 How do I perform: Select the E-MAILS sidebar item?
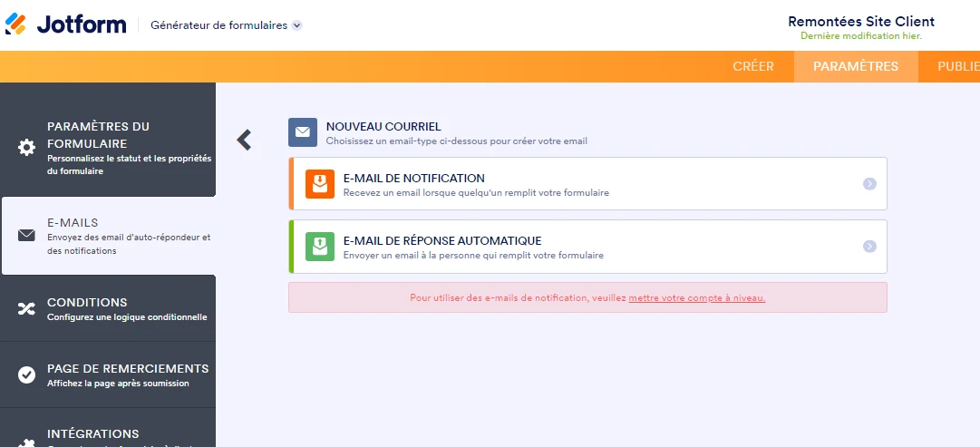coord(108,236)
